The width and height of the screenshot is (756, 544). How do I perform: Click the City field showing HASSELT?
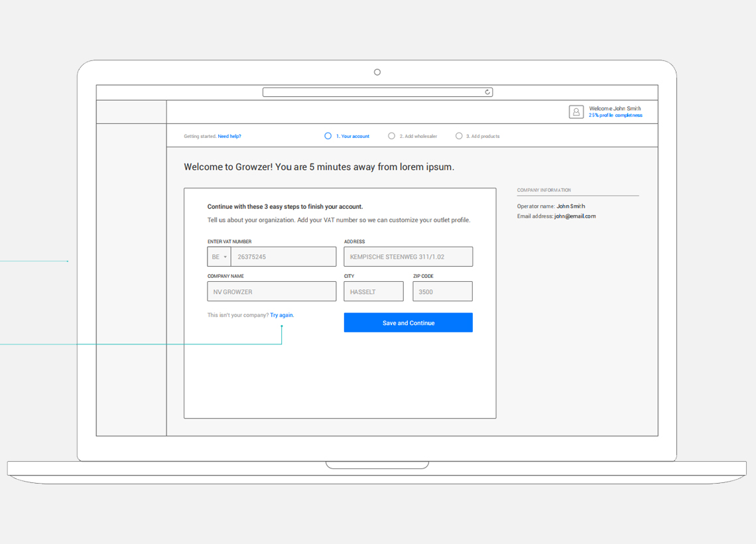pyautogui.click(x=373, y=291)
